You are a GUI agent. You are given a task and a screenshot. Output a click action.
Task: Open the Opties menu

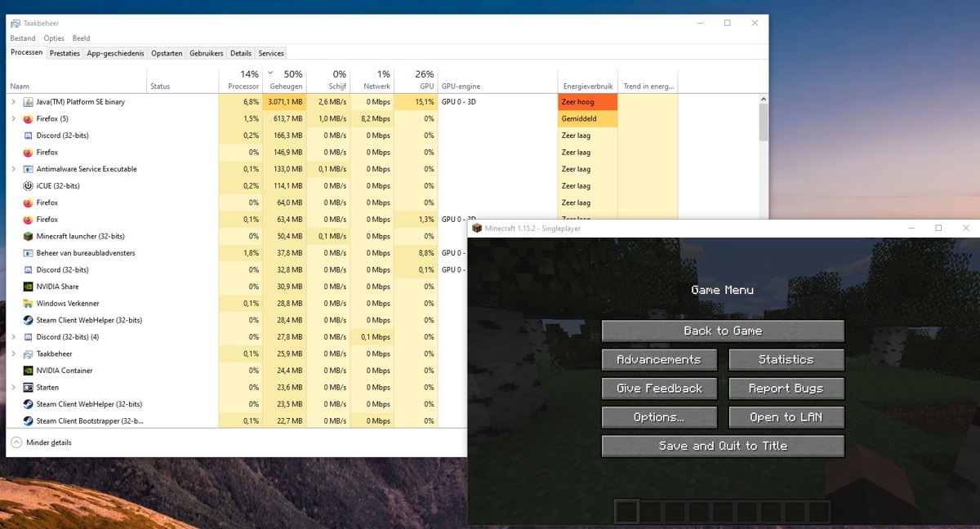point(54,38)
